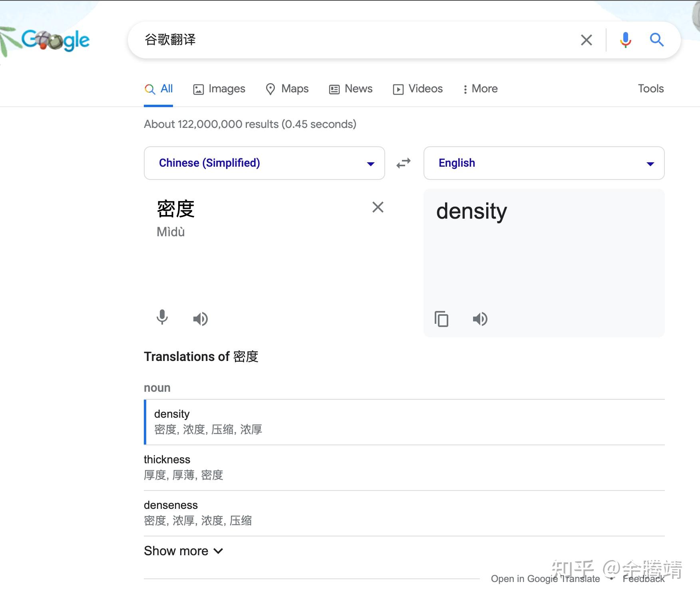Open the Videos search tab
Image resolution: width=700 pixels, height=598 pixels.
click(418, 89)
